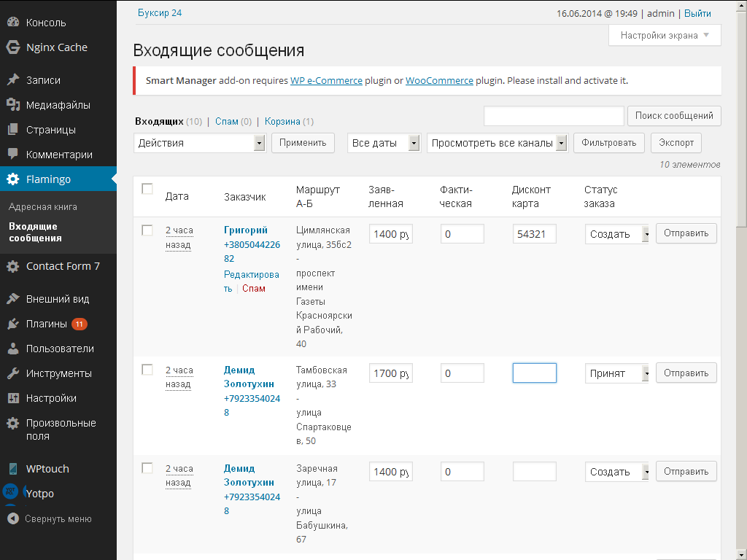Toggle the select-all checkbox in table header
747x560 pixels.
pos(147,189)
